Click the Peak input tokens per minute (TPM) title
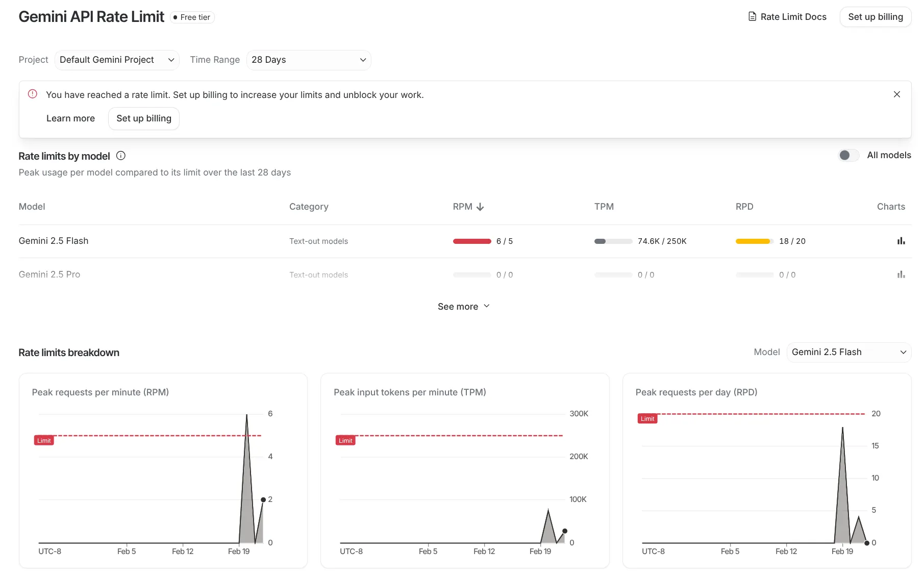Image resolution: width=924 pixels, height=578 pixels. pos(410,392)
